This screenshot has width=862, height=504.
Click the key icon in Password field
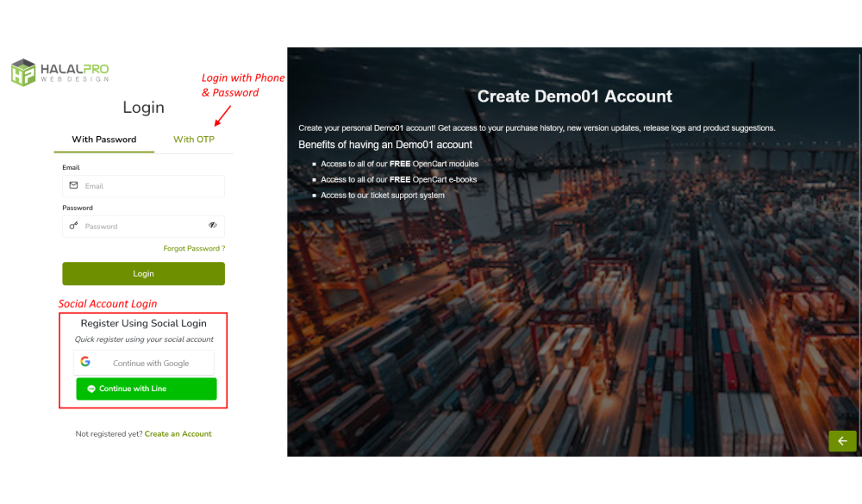[73, 226]
